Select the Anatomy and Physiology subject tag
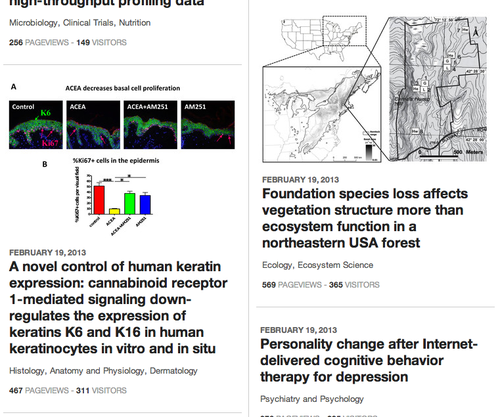The height and width of the screenshot is (417, 500). click(97, 371)
